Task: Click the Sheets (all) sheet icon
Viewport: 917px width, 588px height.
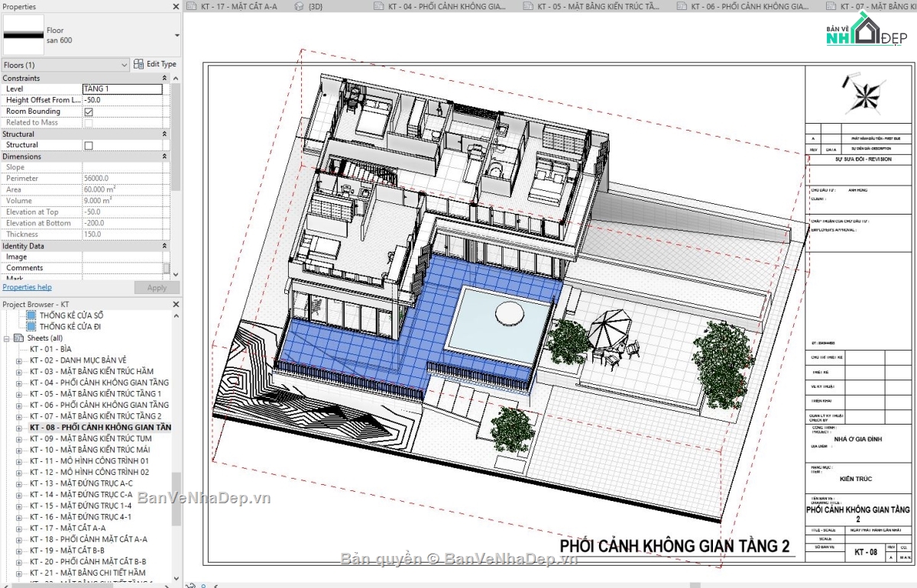Action: point(18,338)
